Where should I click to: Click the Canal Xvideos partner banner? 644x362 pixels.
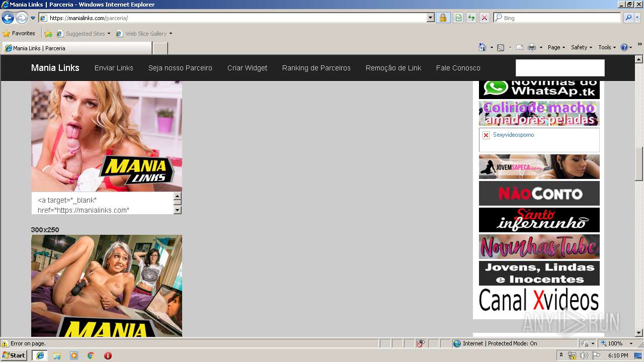click(x=539, y=300)
